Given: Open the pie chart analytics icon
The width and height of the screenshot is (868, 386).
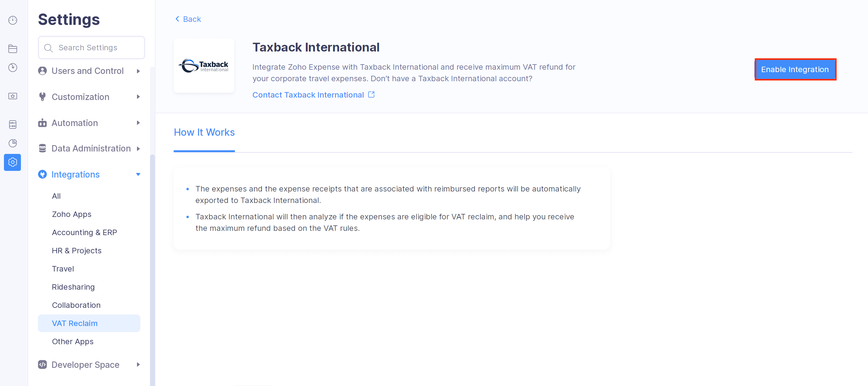Looking at the screenshot, I should click(13, 144).
